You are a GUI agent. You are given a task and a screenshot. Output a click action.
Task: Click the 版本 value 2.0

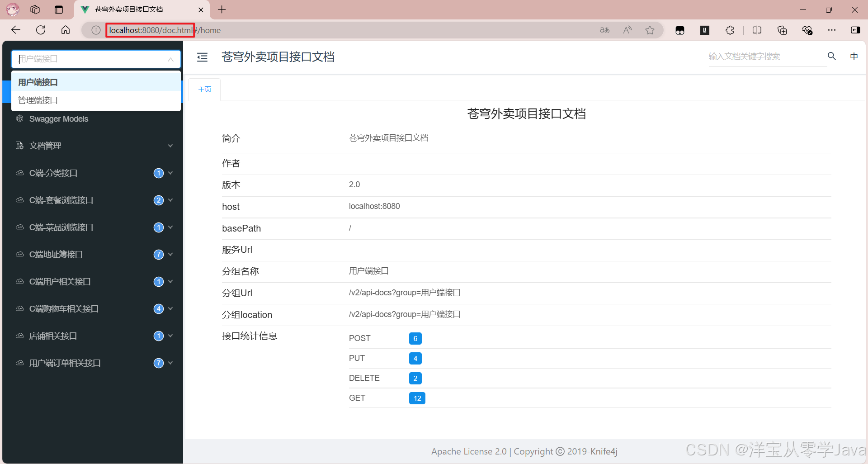pyautogui.click(x=354, y=185)
